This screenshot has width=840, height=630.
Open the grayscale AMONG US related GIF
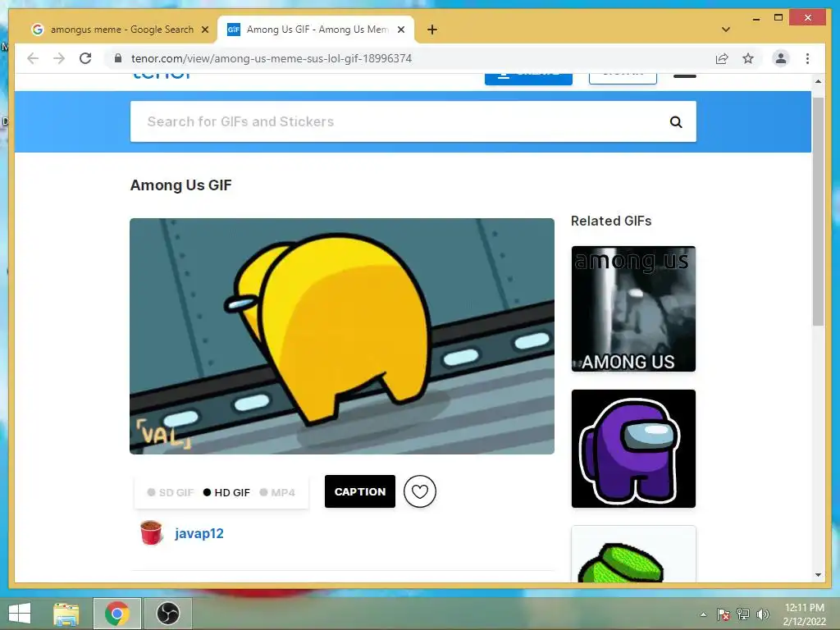[633, 308]
